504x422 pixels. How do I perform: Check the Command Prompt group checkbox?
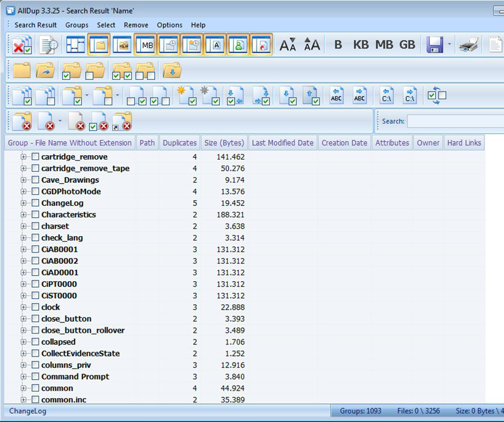[35, 376]
